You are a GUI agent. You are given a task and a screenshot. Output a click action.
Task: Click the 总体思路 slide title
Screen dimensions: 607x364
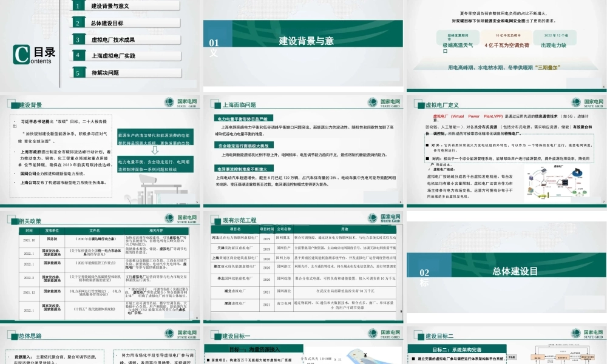tap(30, 335)
